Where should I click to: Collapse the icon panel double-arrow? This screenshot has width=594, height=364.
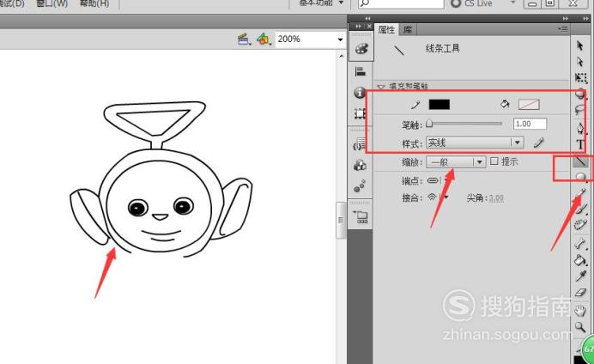pyautogui.click(x=358, y=27)
